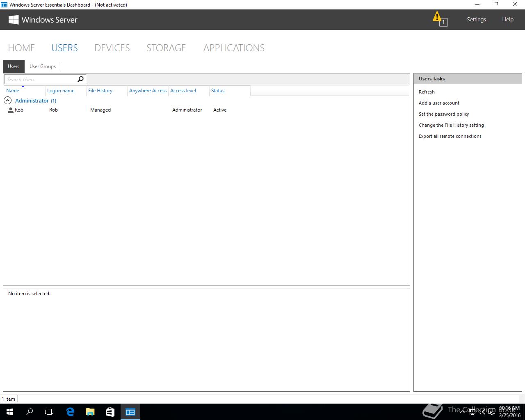
Task: Click Change the File History setting
Action: (451, 125)
